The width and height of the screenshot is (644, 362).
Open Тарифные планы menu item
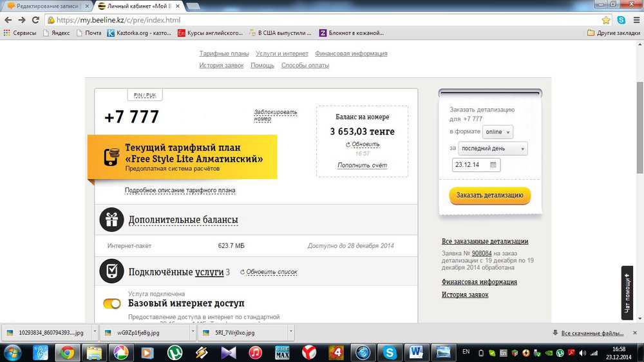pyautogui.click(x=224, y=53)
